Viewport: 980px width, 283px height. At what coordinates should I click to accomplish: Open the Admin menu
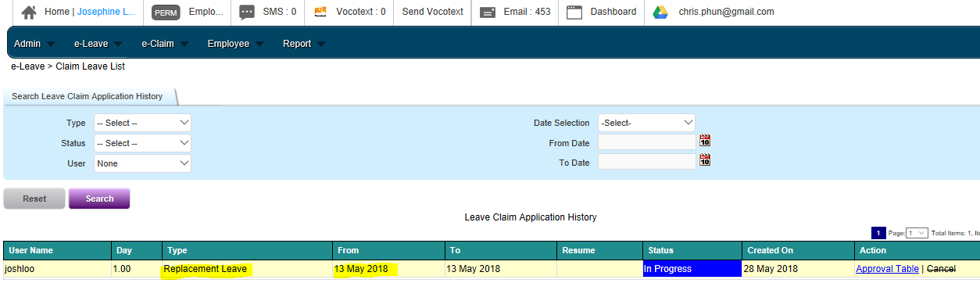coord(34,44)
